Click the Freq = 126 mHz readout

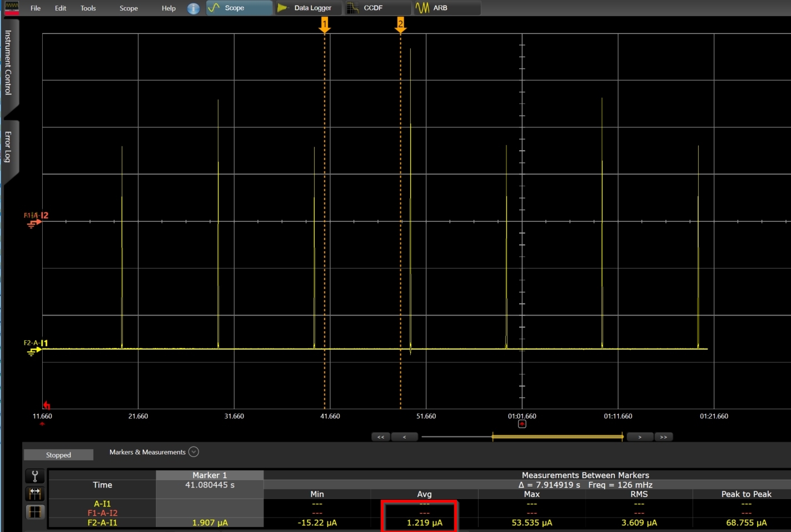[x=620, y=485]
